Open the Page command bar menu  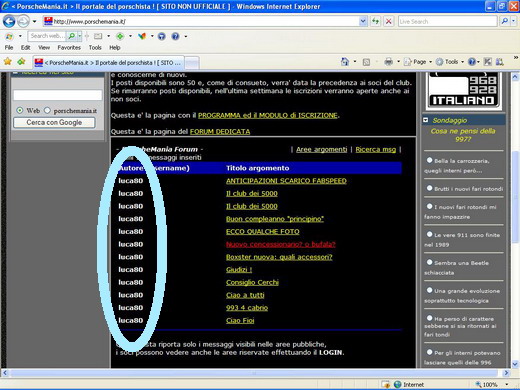tap(418, 62)
